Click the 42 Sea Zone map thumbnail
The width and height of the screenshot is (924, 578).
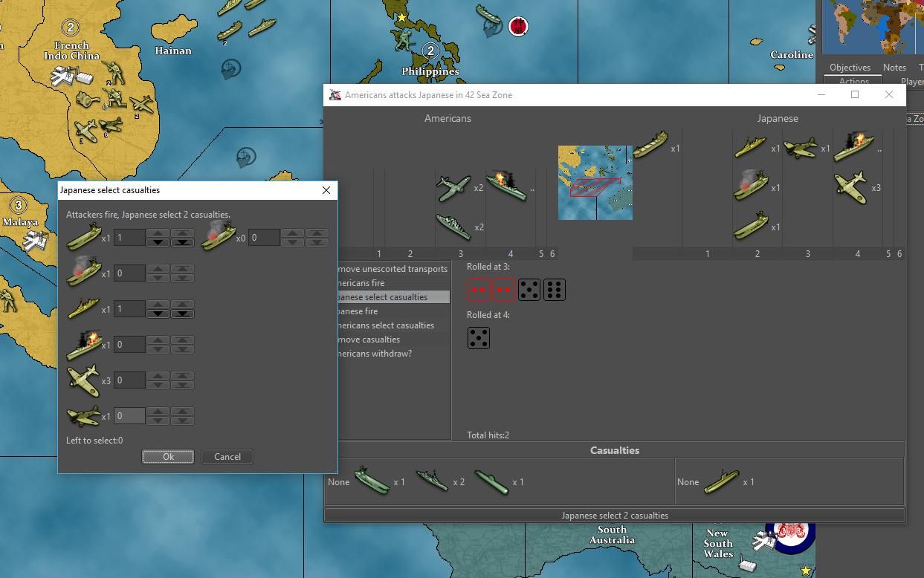click(x=595, y=183)
